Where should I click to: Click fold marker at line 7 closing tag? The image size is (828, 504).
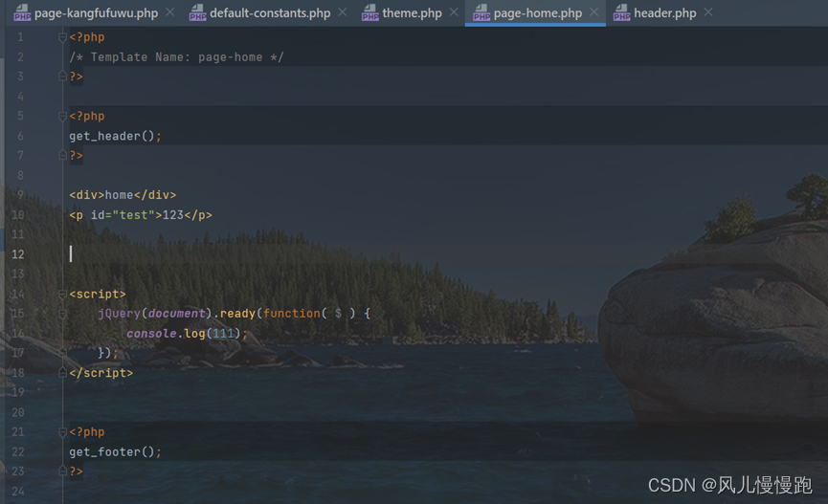(62, 155)
